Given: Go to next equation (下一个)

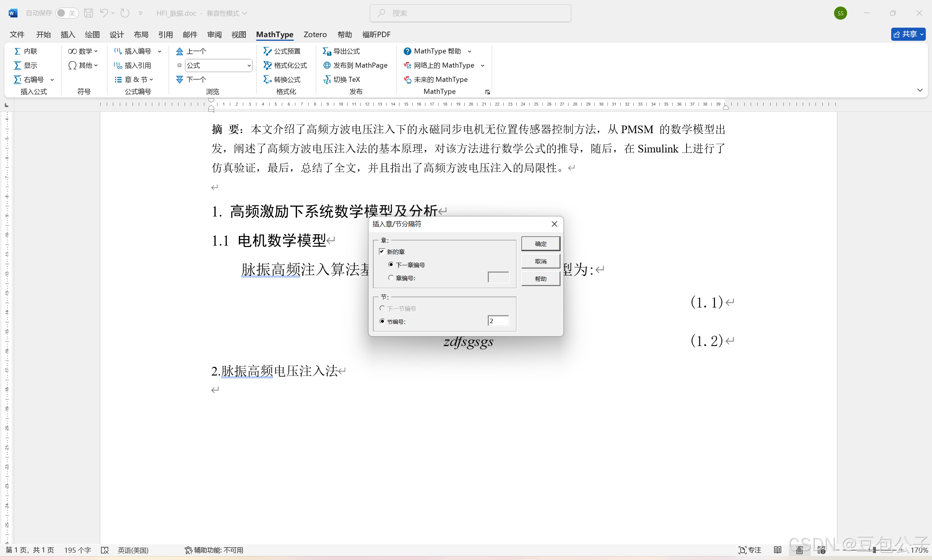Looking at the screenshot, I should tap(180, 79).
